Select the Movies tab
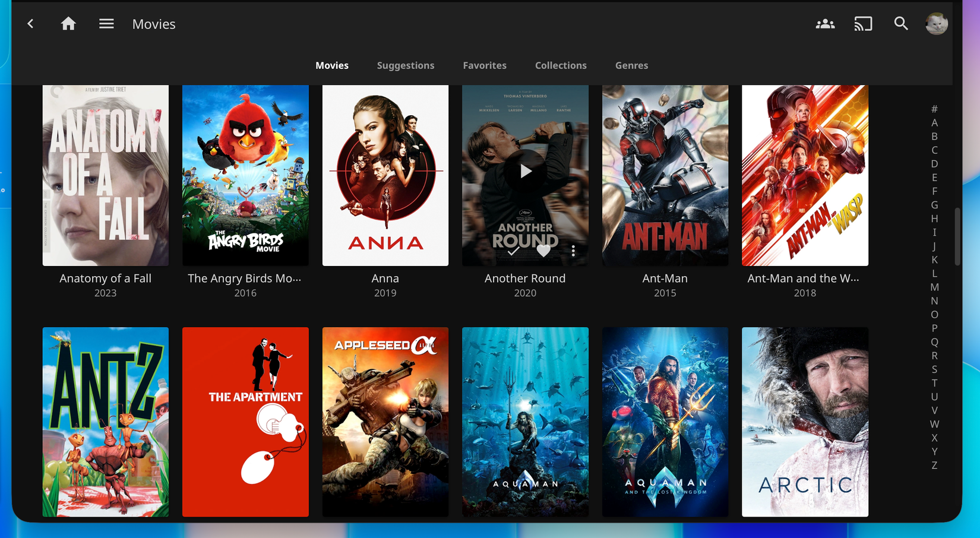 tap(332, 65)
